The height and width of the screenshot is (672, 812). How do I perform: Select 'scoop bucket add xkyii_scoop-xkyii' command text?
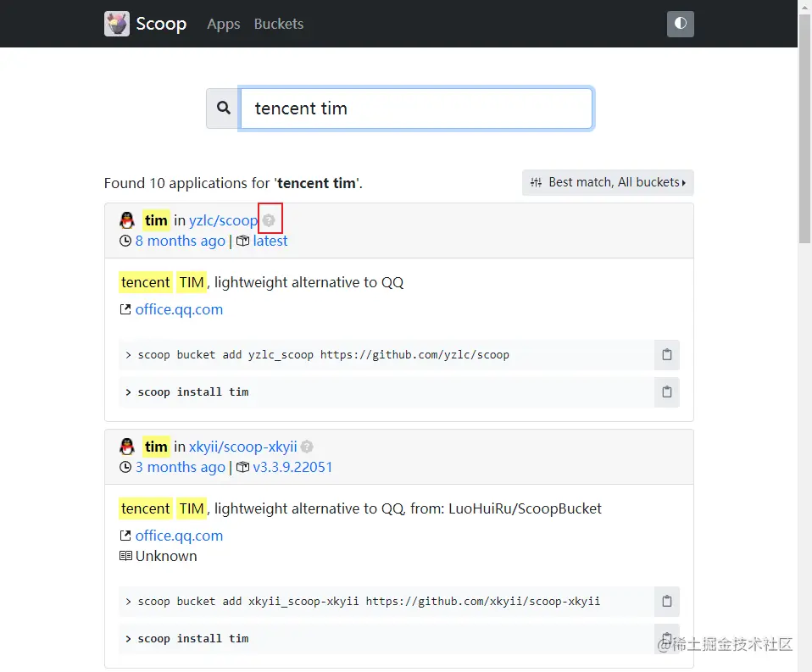(x=369, y=601)
